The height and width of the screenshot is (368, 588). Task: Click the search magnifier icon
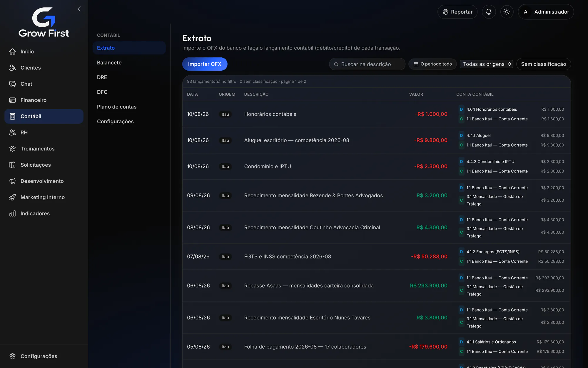(x=336, y=64)
